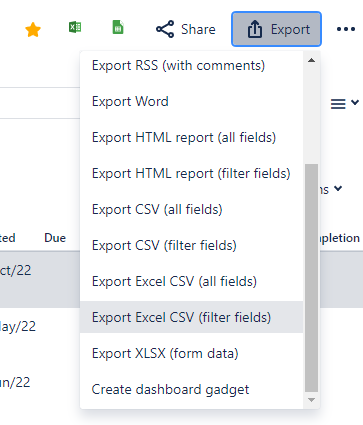The height and width of the screenshot is (425, 363).
Task: Click the export menu scrollbar thumb
Action: (311, 278)
